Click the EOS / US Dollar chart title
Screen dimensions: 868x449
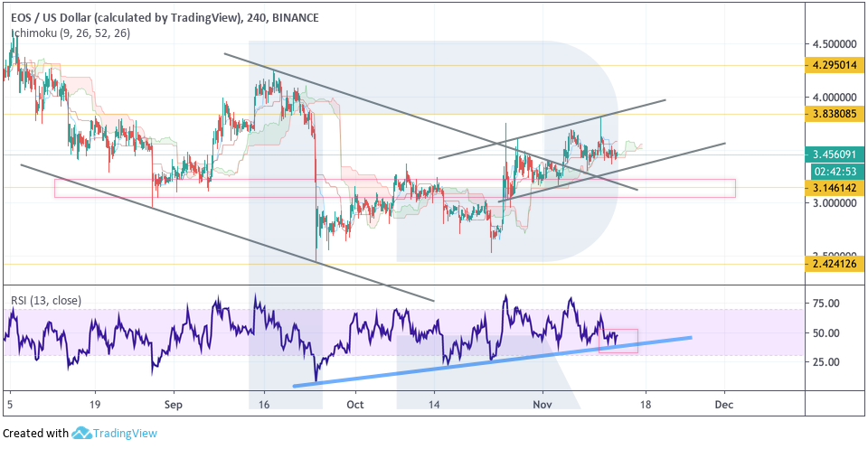pyautogui.click(x=165, y=18)
